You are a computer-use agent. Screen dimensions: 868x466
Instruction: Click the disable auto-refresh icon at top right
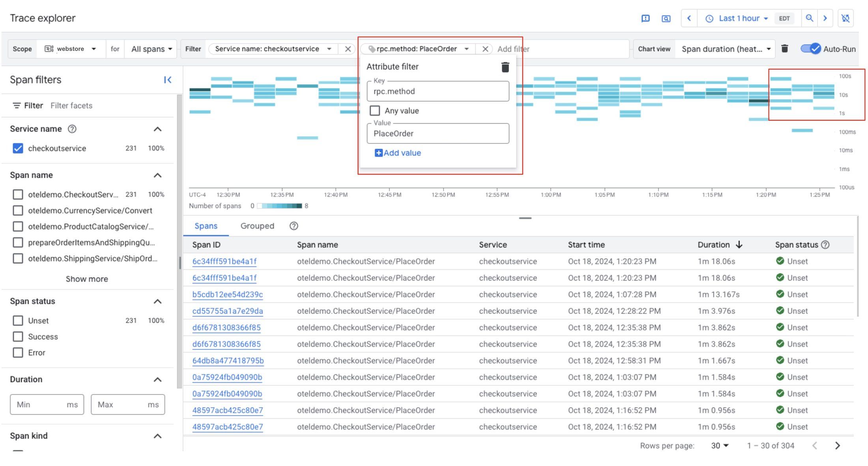click(x=846, y=18)
